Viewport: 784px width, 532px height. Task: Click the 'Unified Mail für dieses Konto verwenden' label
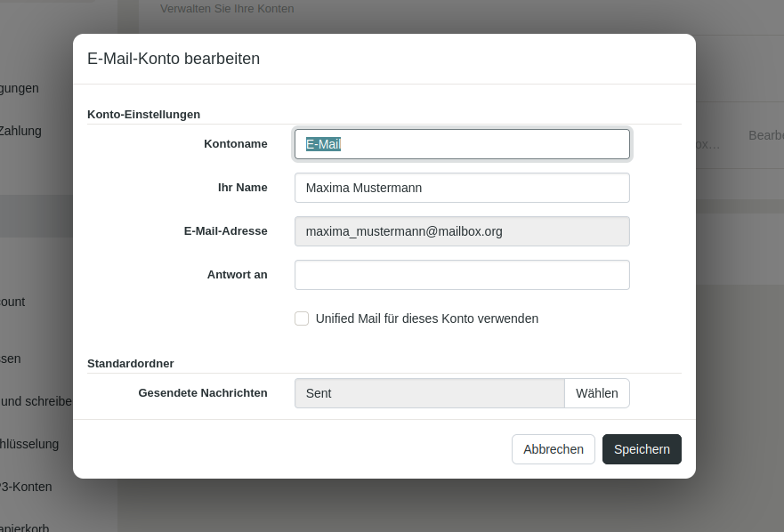click(426, 318)
